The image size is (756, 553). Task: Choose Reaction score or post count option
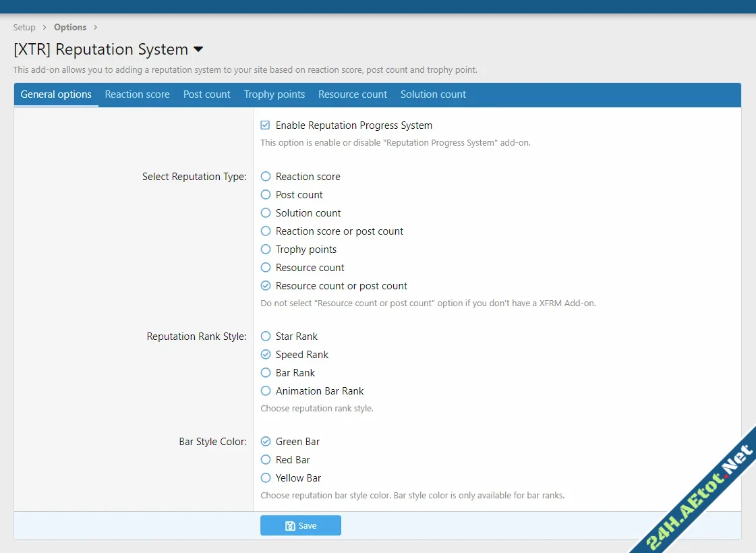click(265, 231)
